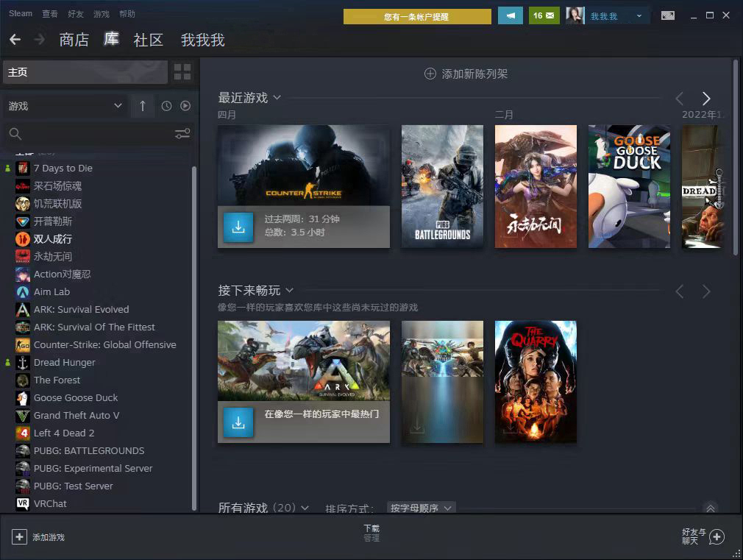743x560 pixels.
Task: Click the profile avatar picture
Action: click(575, 15)
